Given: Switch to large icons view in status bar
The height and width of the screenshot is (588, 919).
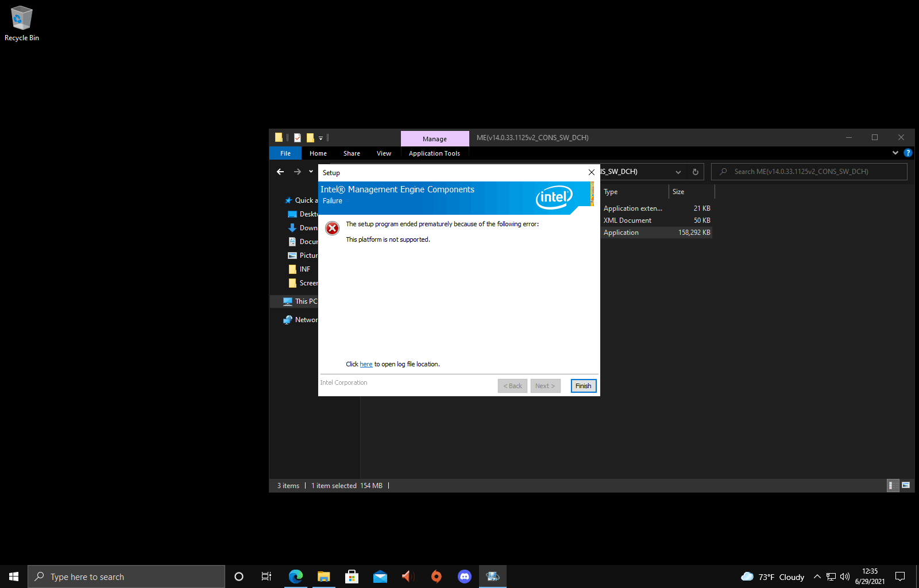Looking at the screenshot, I should [906, 486].
